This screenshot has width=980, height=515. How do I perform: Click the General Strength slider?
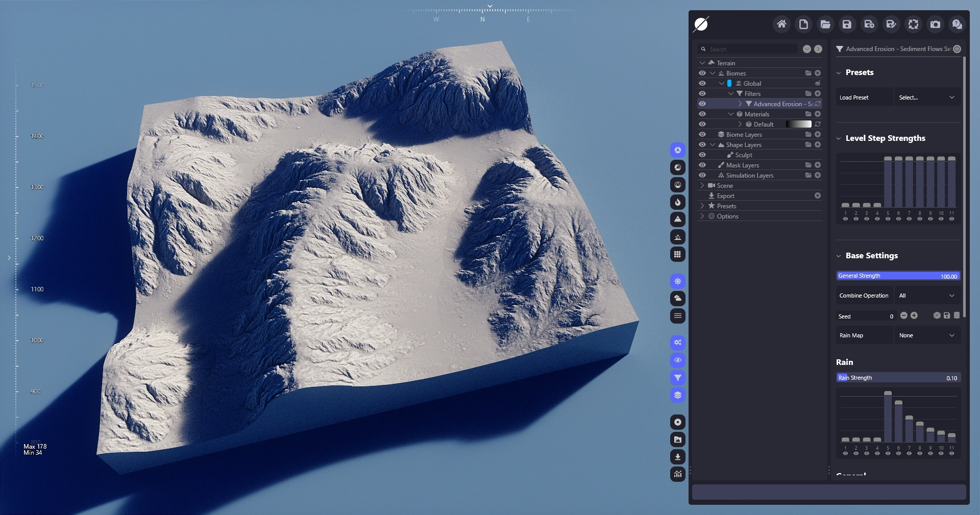[898, 276]
